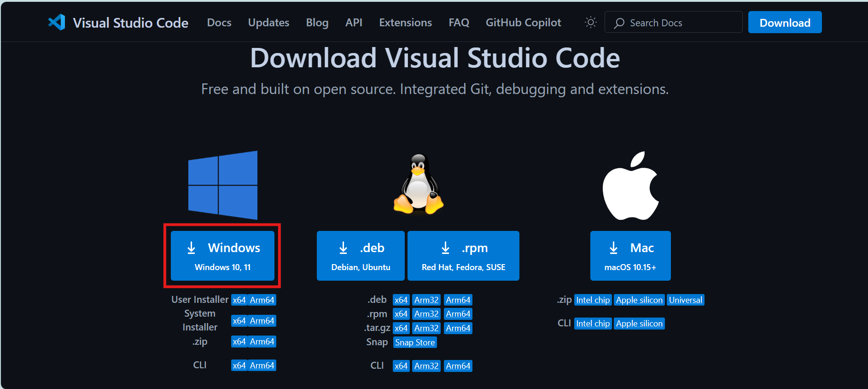Click x64 link for Windows .zip
868x389 pixels.
(x=239, y=342)
